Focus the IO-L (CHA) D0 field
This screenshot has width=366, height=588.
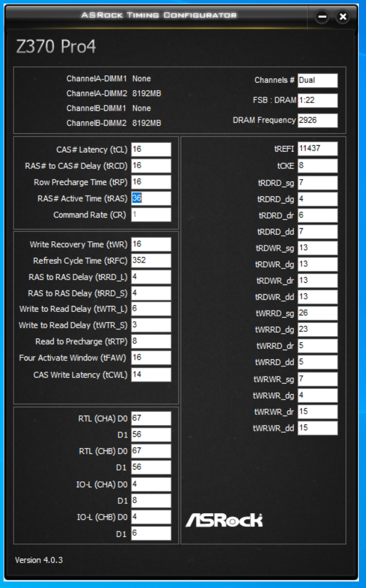click(x=151, y=484)
